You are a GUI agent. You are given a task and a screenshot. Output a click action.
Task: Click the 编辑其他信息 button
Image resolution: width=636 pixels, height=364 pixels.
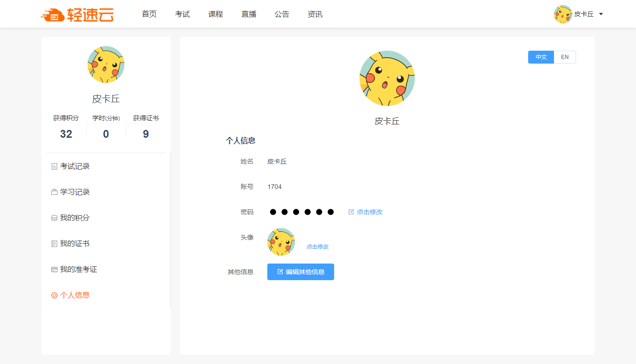pyautogui.click(x=300, y=272)
